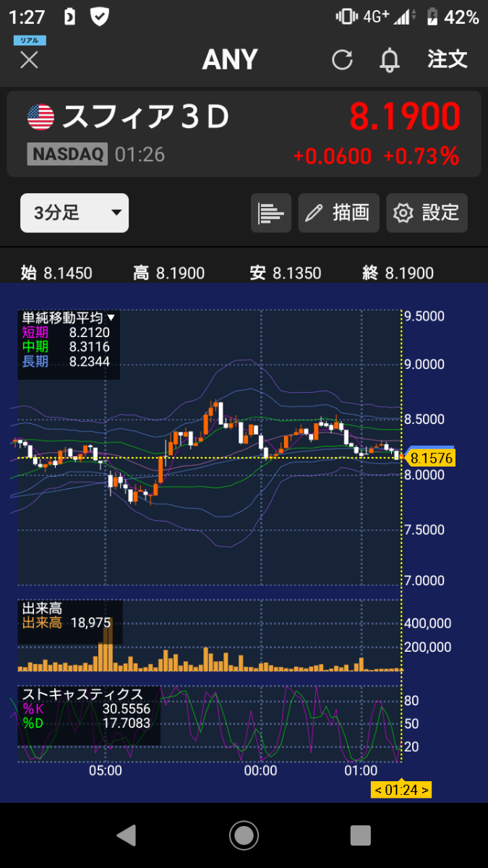
Task: Tap the price-by-volume bars icon
Action: point(271,213)
